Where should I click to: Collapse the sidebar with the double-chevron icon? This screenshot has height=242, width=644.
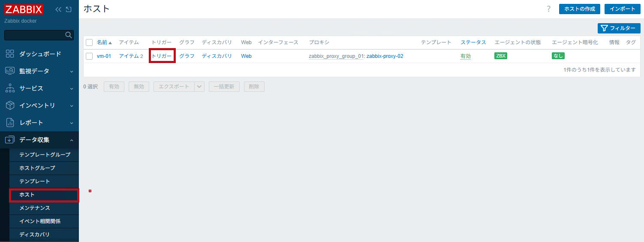[x=58, y=9]
